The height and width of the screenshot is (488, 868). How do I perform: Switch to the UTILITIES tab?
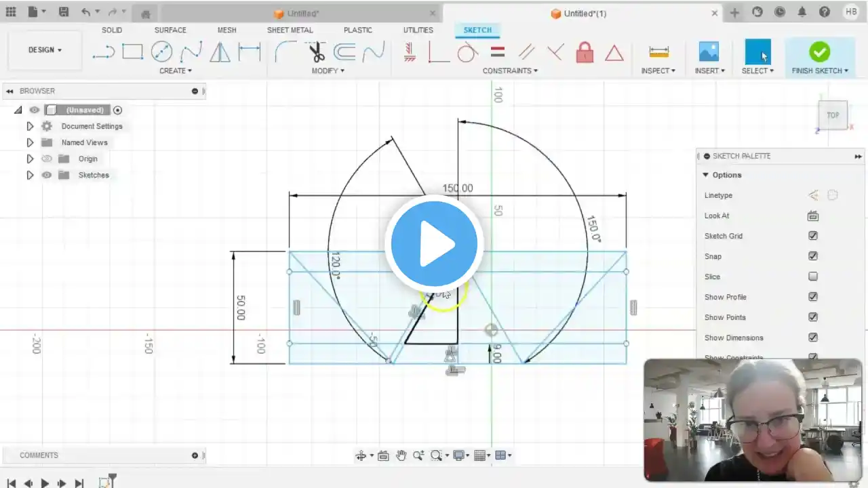coord(418,30)
